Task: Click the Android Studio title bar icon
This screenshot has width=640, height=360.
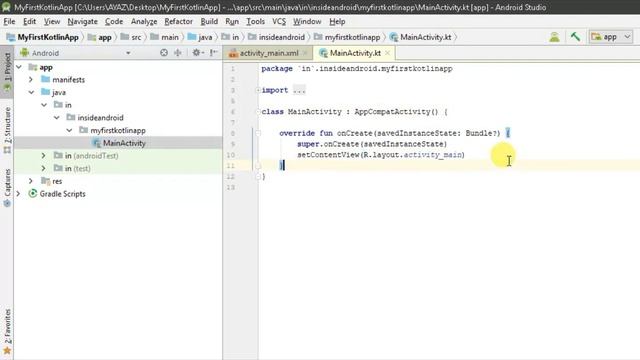Action: point(6,7)
